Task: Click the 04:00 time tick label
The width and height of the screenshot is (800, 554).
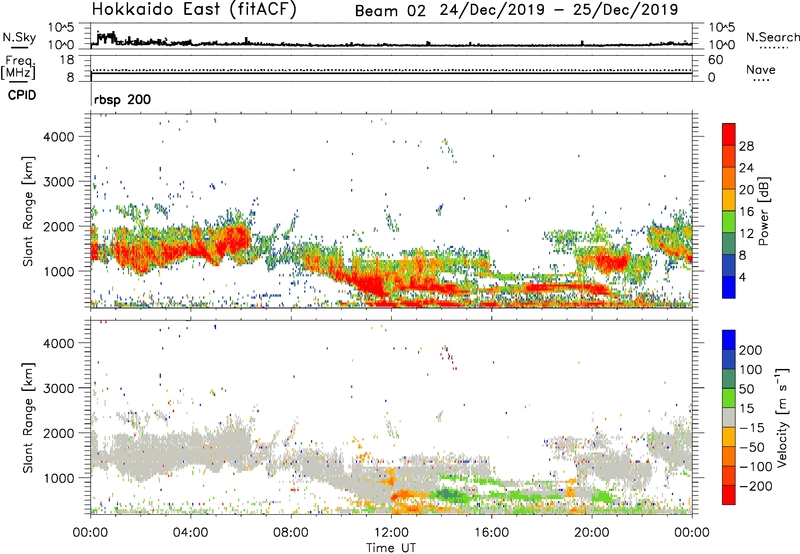Action: click(190, 533)
